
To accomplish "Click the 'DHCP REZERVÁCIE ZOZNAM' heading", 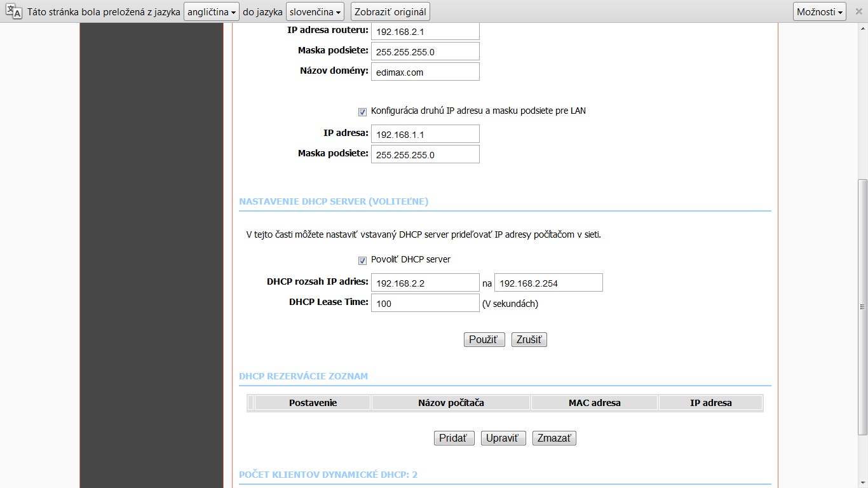I will pyautogui.click(x=303, y=376).
